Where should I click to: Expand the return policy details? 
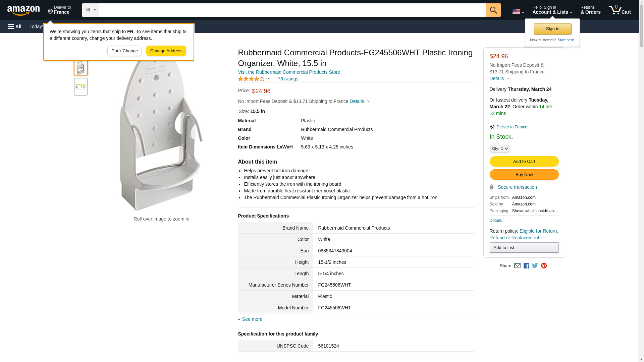click(x=543, y=238)
